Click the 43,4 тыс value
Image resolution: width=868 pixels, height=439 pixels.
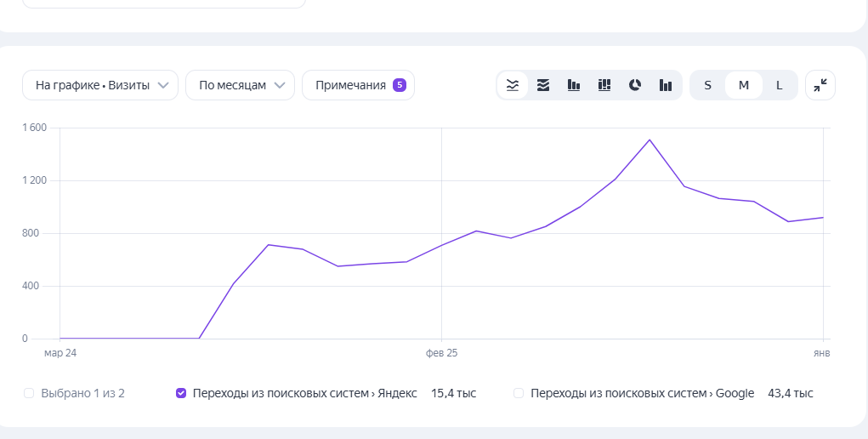point(791,394)
